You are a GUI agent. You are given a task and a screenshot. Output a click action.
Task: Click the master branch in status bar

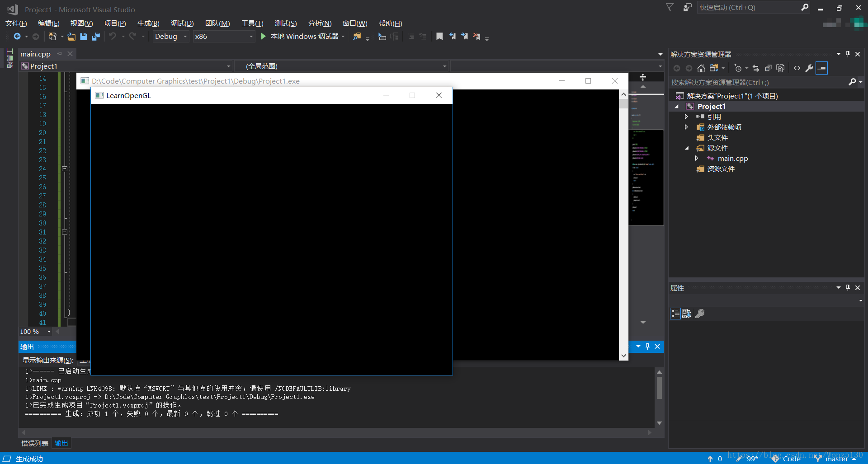pyautogui.click(x=835, y=459)
